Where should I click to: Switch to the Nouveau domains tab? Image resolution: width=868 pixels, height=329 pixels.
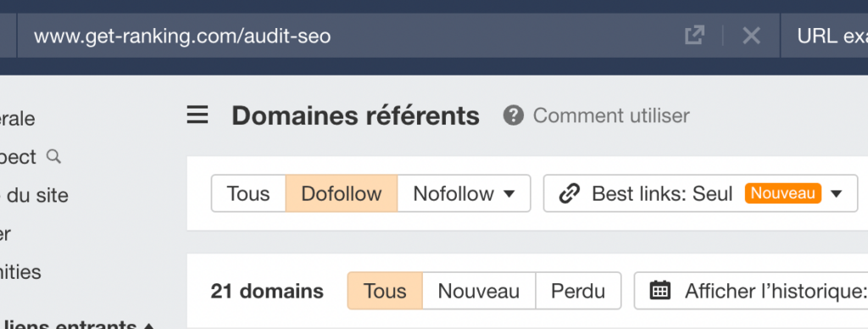tap(479, 291)
